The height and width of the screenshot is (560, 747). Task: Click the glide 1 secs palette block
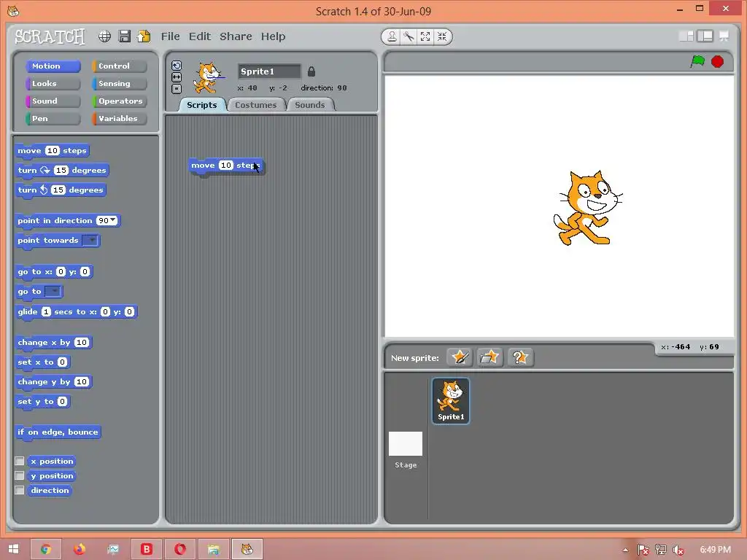coord(76,312)
